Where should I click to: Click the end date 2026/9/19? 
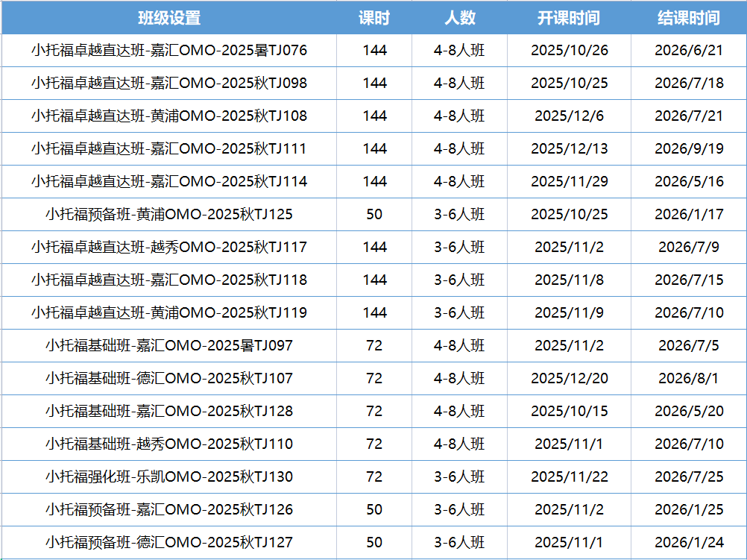coord(689,149)
